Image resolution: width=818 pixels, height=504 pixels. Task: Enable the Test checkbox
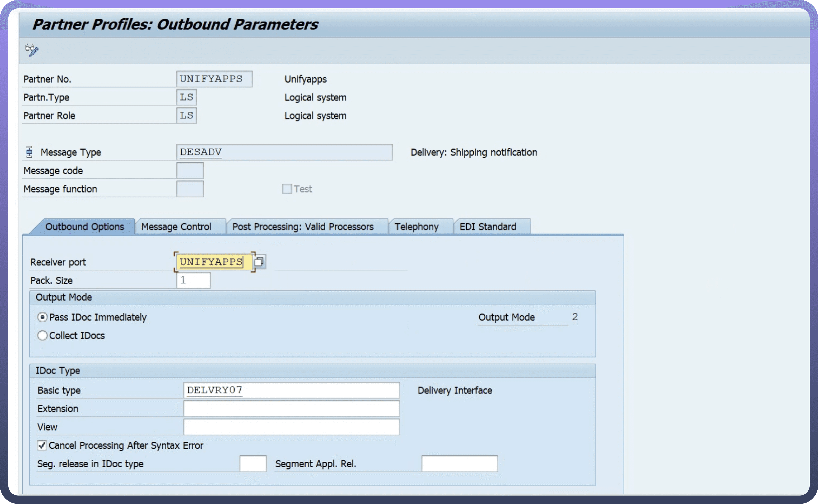pyautogui.click(x=287, y=189)
